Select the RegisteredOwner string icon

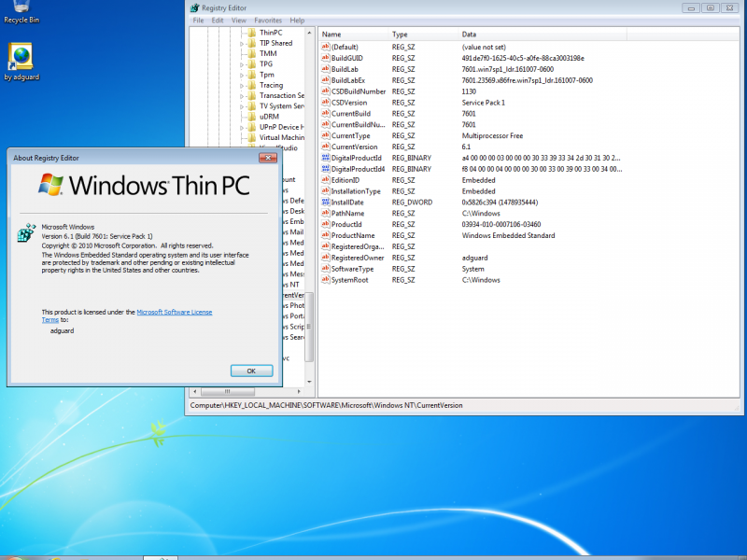(x=325, y=258)
